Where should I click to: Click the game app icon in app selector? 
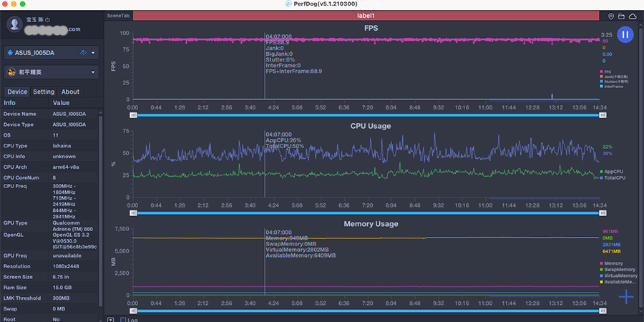(11, 72)
